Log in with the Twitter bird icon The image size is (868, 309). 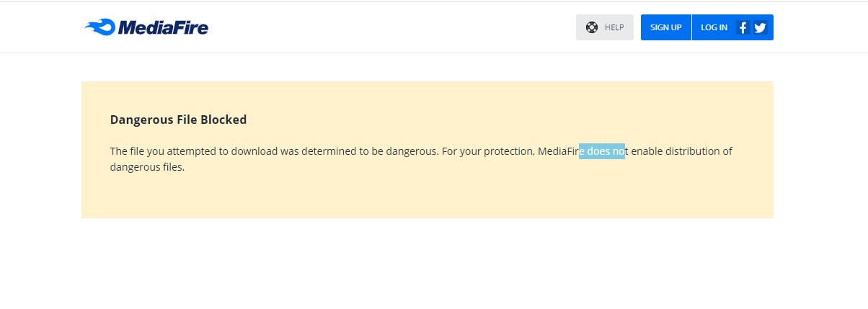(x=760, y=28)
